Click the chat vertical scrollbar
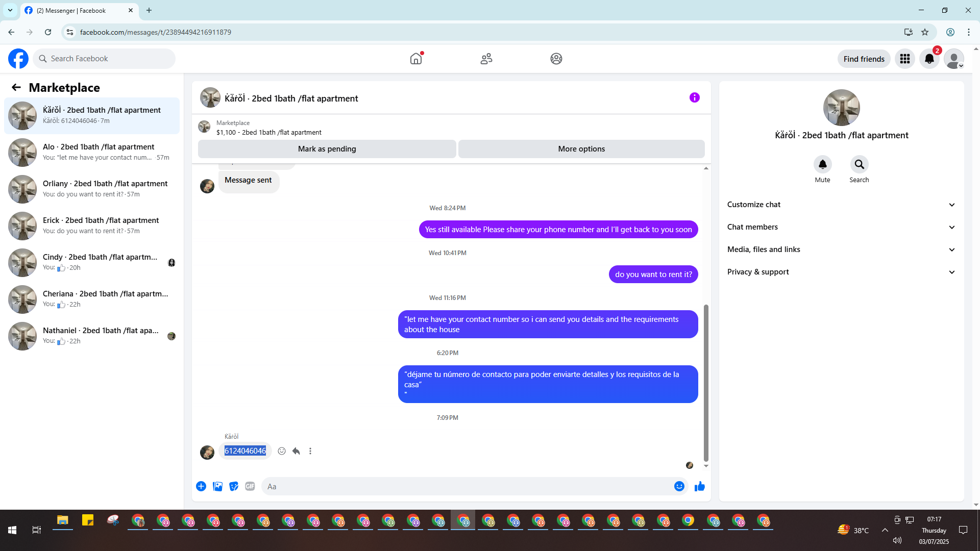 pos(706,383)
